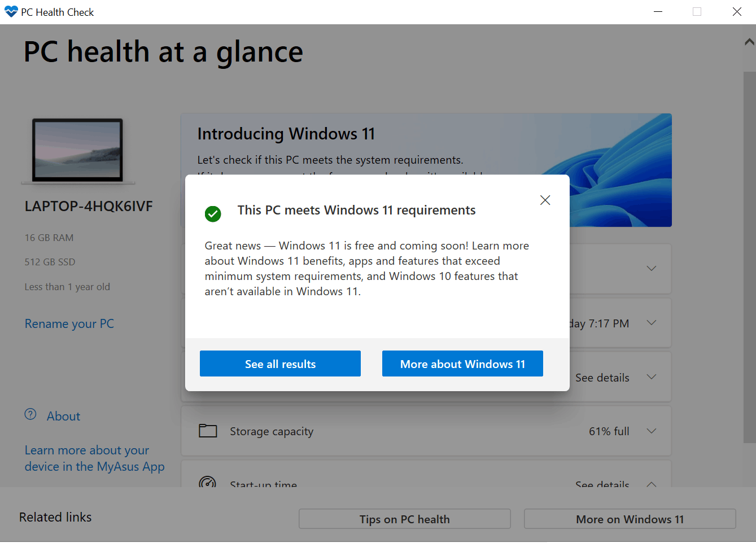
Task: Click the About question mark icon
Action: point(30,414)
